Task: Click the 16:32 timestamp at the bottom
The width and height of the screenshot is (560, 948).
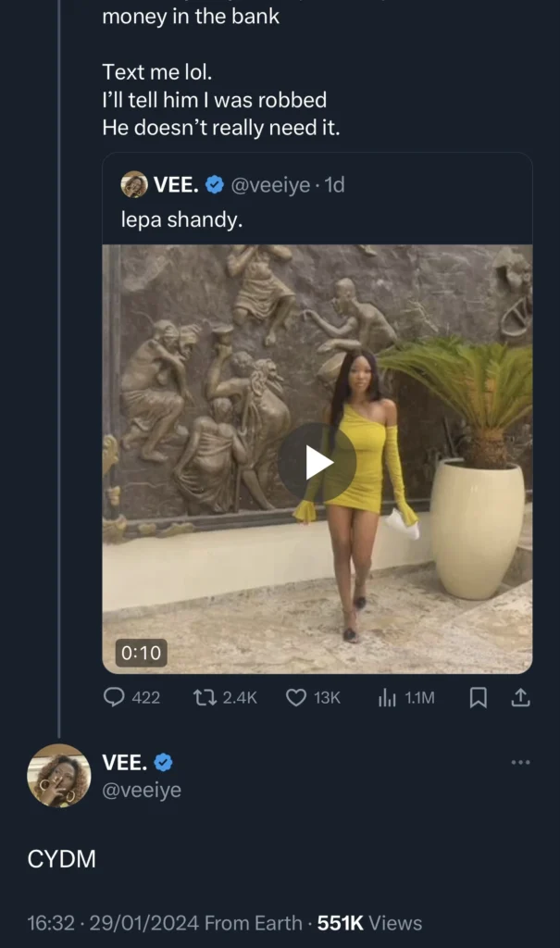Action: 51,923
